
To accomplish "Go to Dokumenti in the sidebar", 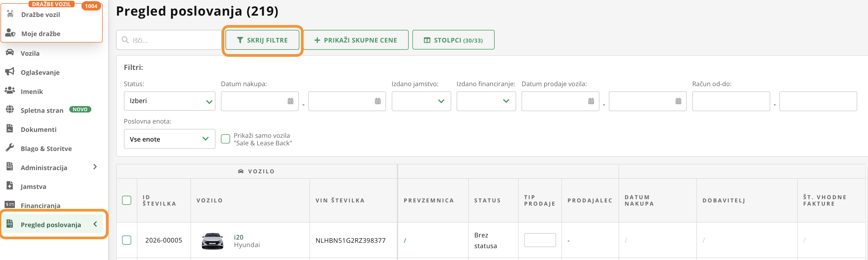I will click(39, 130).
